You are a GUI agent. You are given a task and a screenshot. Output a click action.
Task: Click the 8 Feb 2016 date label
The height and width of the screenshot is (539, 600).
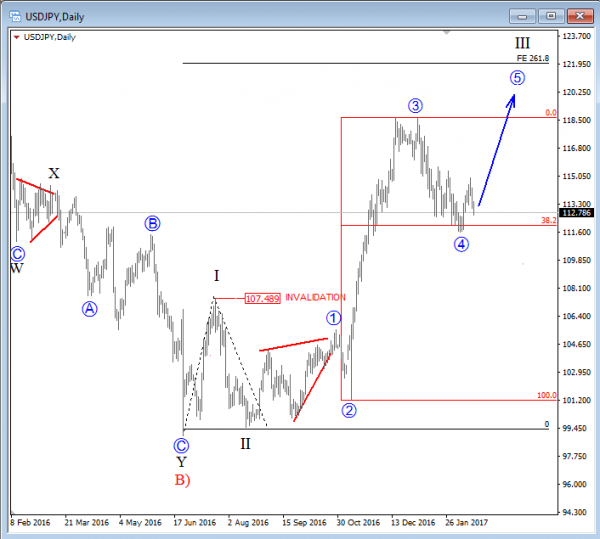(x=30, y=522)
